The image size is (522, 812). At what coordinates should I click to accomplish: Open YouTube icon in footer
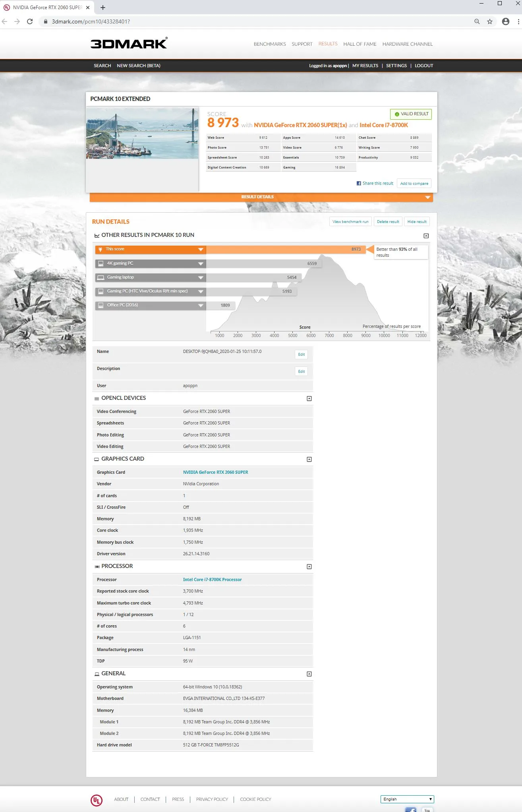pos(427,810)
